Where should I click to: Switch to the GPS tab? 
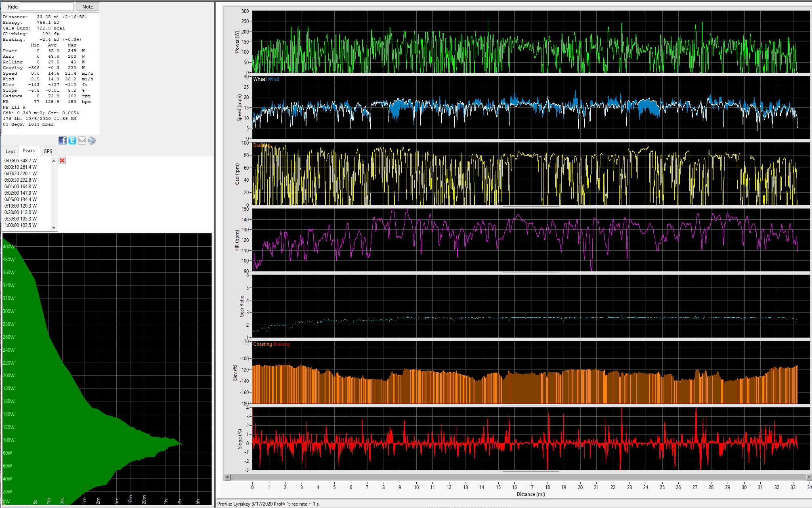[48, 151]
